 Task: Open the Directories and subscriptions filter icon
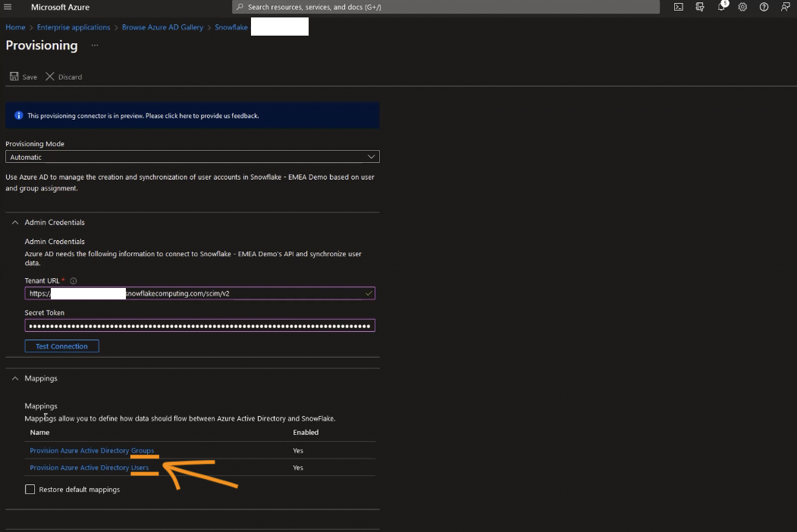click(x=700, y=7)
